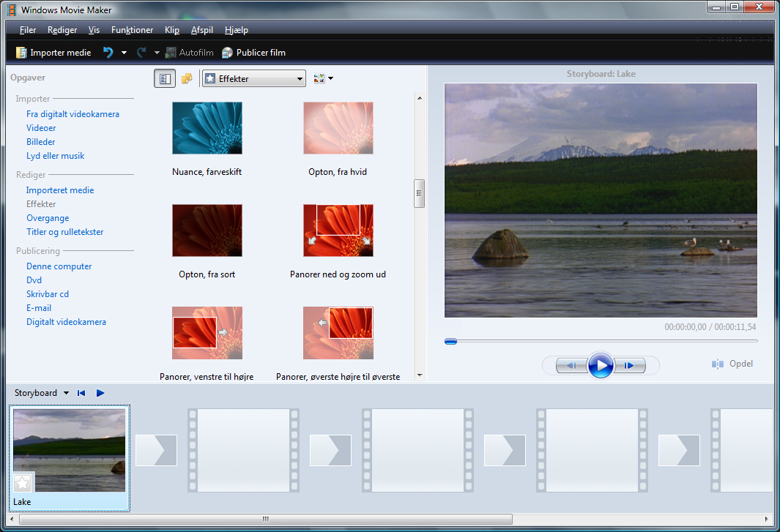The height and width of the screenshot is (532, 780).
Task: Toggle the collections pane view button
Action: 187,79
